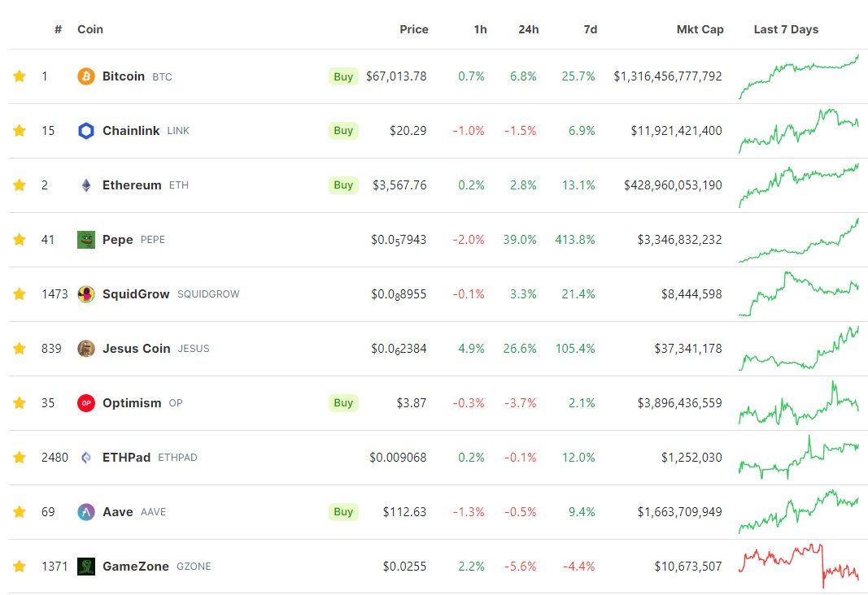Sort by the # rank column
Screen dimensions: 868x595
tap(58, 29)
